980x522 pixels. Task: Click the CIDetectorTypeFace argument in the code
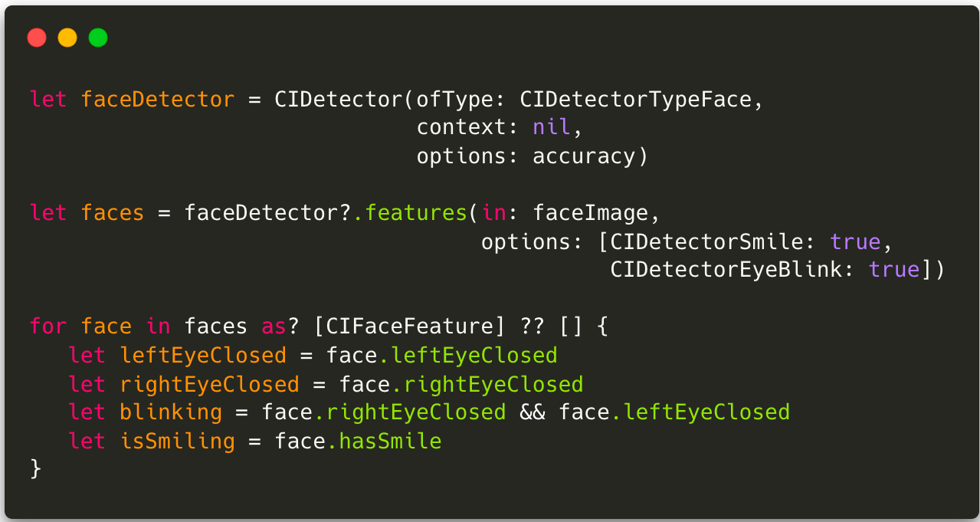(636, 100)
